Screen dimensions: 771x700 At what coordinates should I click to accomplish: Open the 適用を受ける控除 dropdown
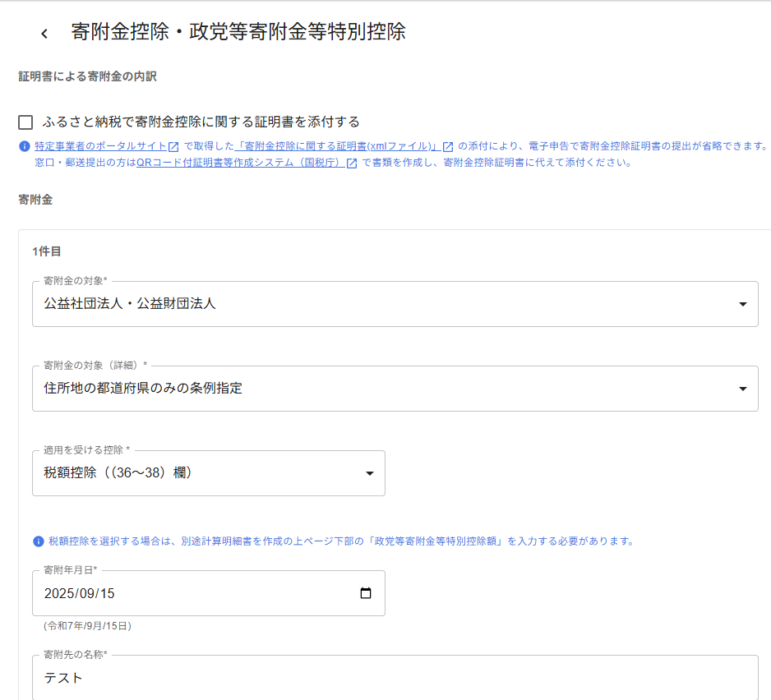click(208, 473)
